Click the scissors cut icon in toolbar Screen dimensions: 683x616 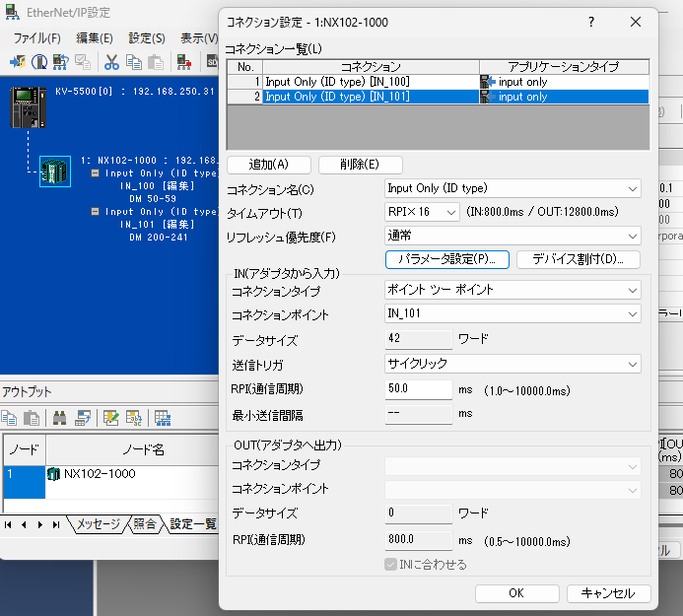click(x=111, y=61)
